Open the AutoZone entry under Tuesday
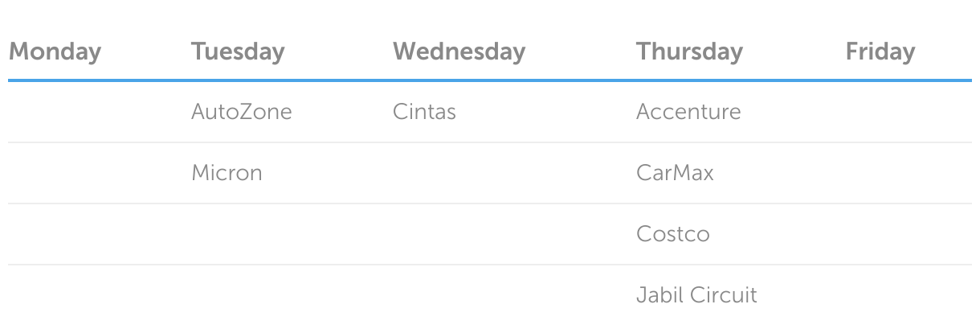 [x=241, y=112]
